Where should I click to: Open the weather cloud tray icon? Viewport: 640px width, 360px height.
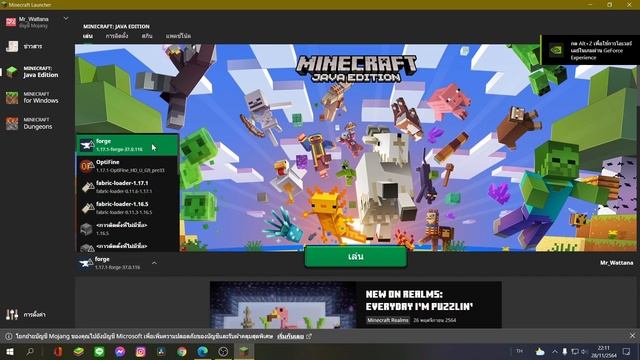tap(540, 351)
